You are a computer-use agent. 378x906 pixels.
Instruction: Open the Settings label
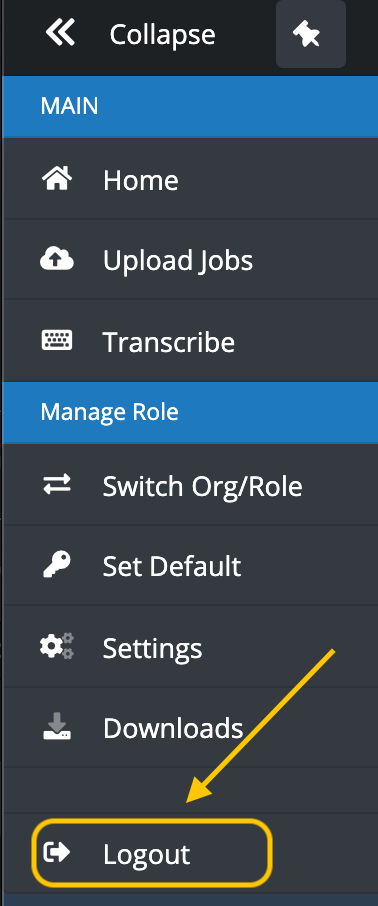(x=153, y=648)
